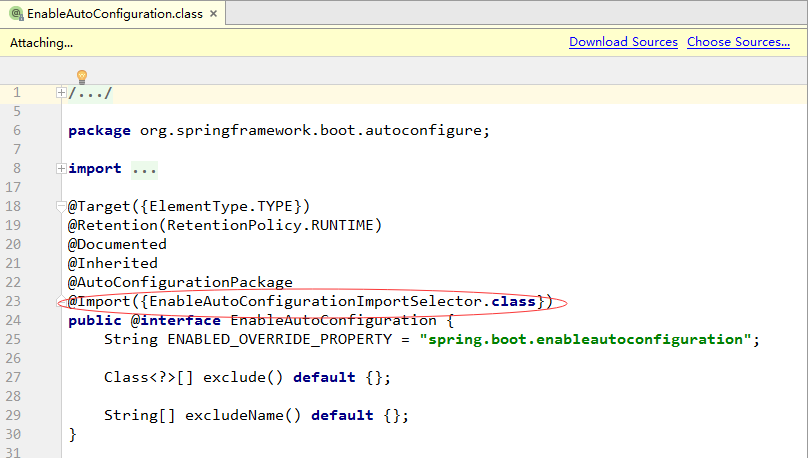Click the folded '/.../' comment placeholder
The image size is (808, 458).
(90, 93)
